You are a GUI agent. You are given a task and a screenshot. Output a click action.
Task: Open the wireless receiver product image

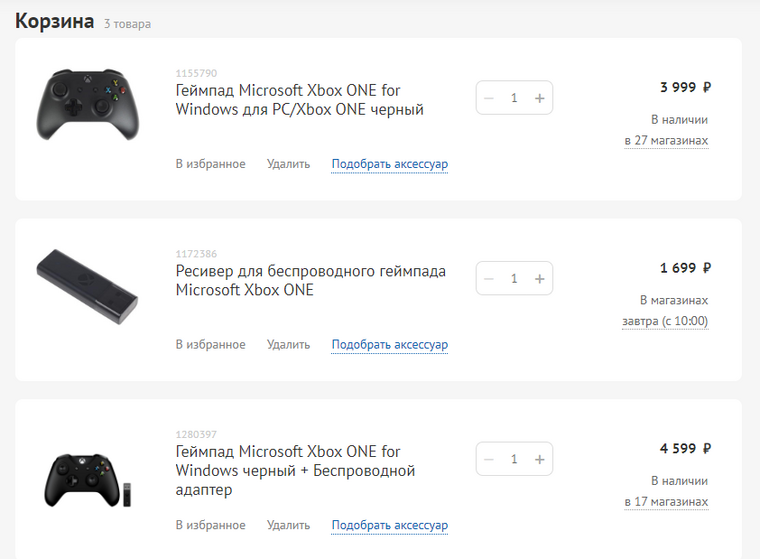(x=88, y=287)
